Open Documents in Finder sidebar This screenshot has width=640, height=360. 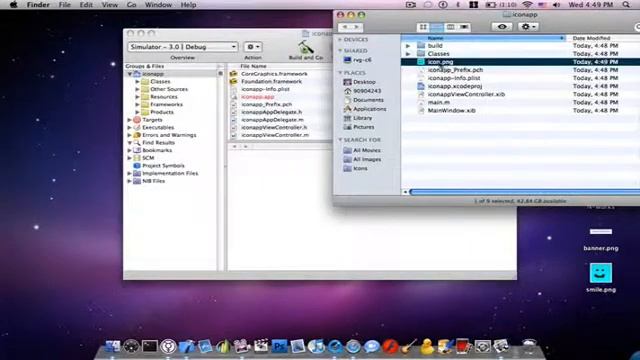(x=364, y=100)
